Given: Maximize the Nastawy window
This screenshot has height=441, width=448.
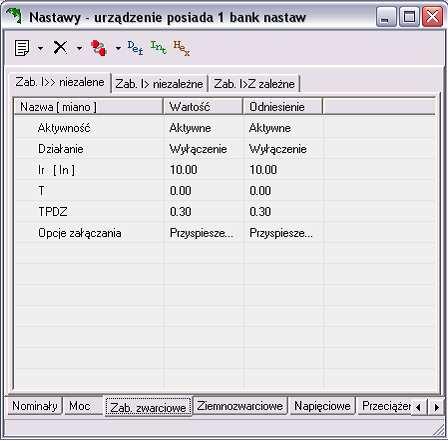Looking at the screenshot, I should tap(409, 17).
